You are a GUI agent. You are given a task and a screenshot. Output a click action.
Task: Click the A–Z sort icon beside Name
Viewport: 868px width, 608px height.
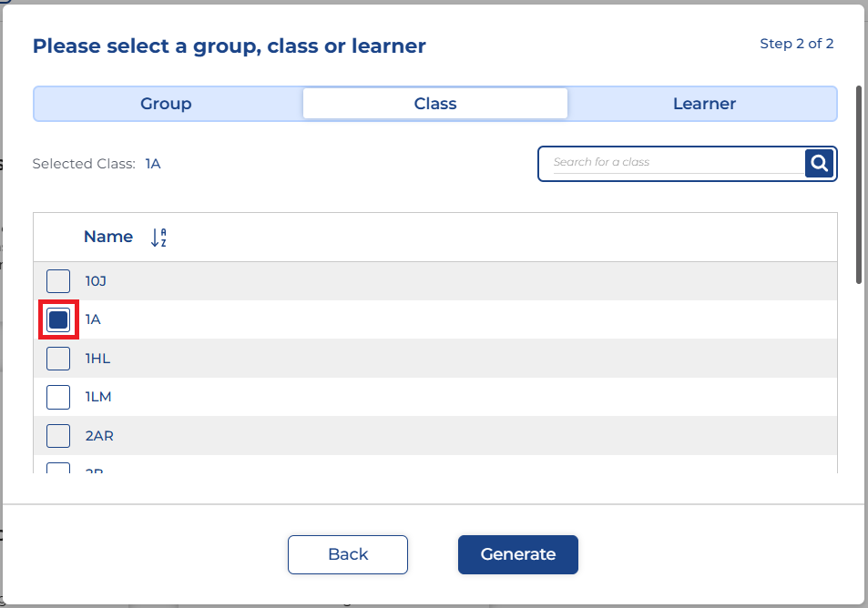[158, 238]
